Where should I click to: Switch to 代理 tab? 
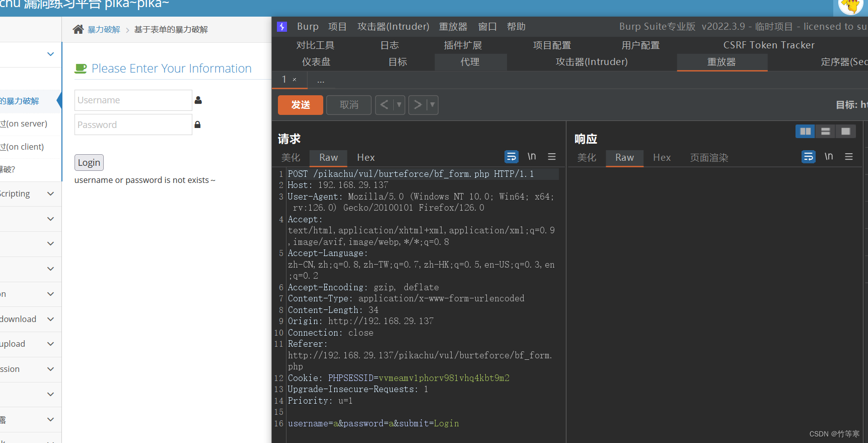470,62
